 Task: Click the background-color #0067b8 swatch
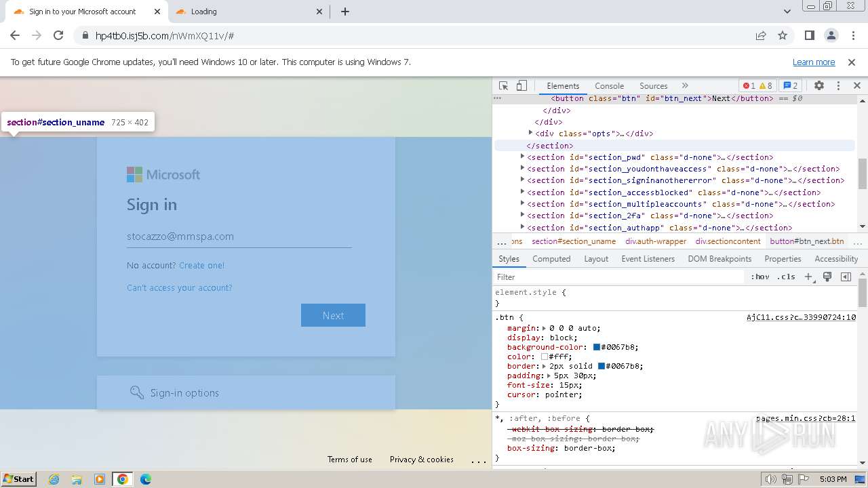point(597,347)
